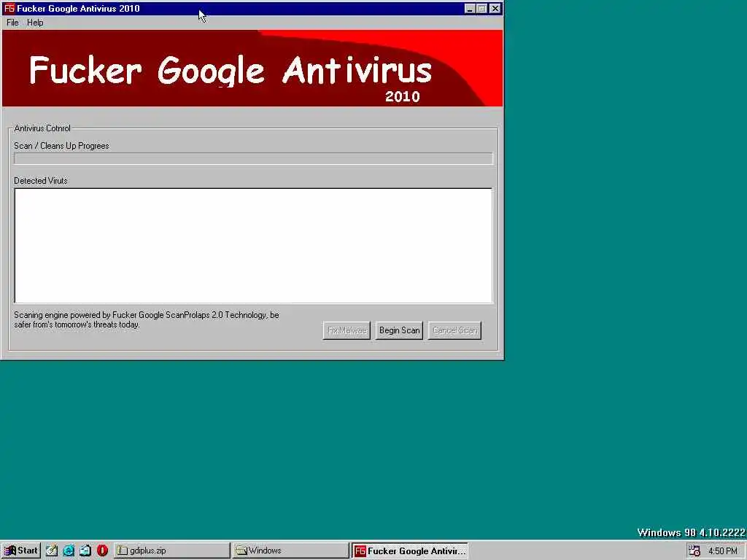Screen dimensions: 747x560
Task: Click the FG app icon in title bar
Action: (x=9, y=9)
